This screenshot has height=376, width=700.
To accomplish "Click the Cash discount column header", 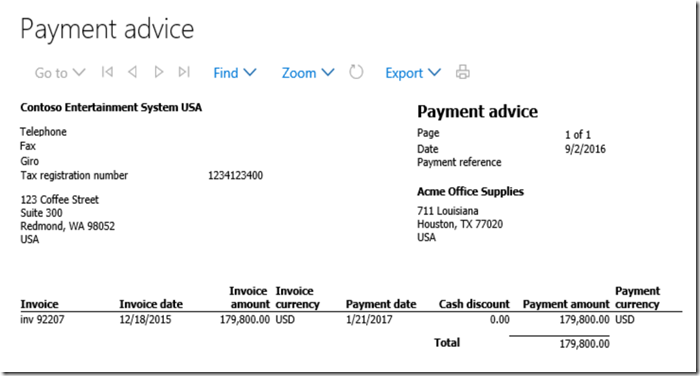I will coord(474,305).
